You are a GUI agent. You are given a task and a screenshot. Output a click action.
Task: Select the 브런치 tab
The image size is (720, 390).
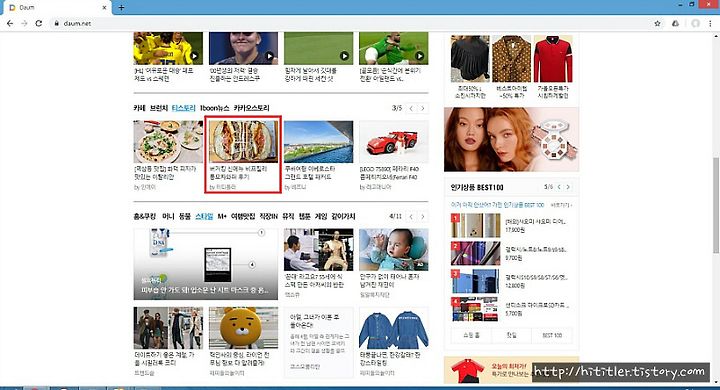pos(159,108)
